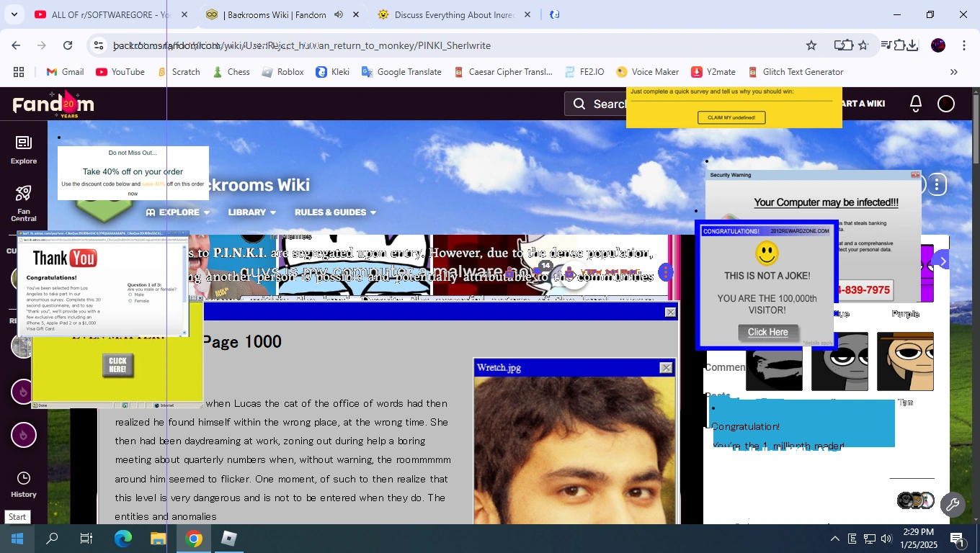Screen dimensions: 980x553
Task: Open Y2mate bookmark
Action: pyautogui.click(x=713, y=72)
